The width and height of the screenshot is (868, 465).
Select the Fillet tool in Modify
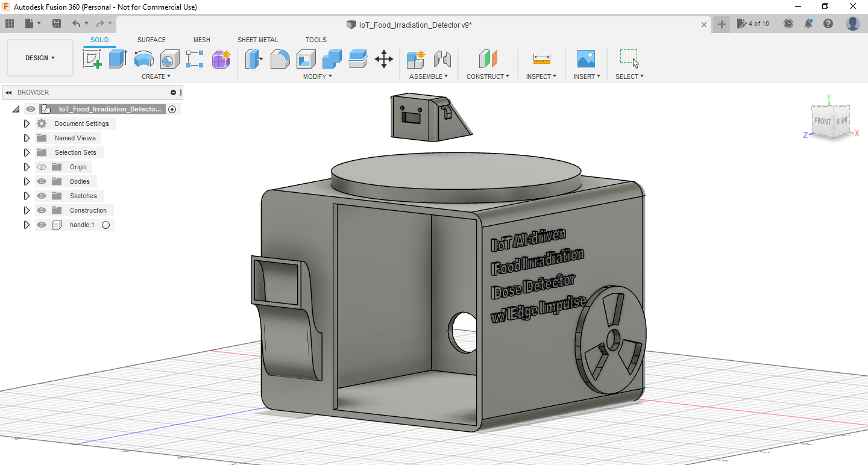point(280,58)
